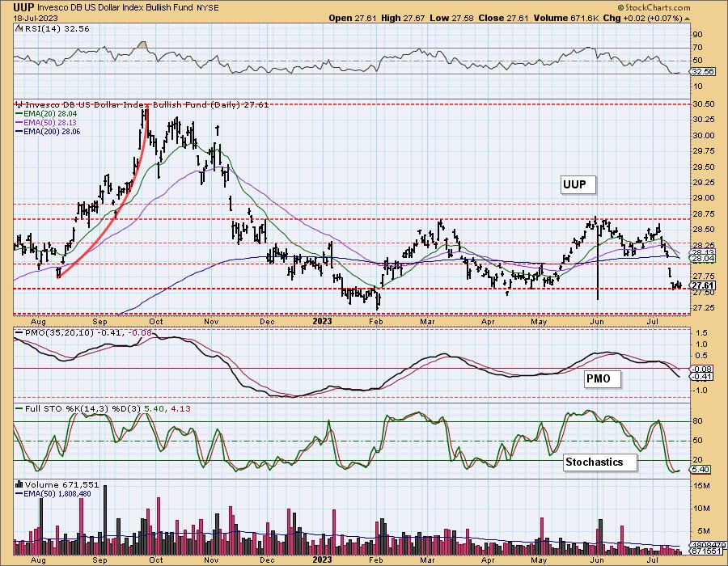The image size is (728, 566).
Task: Click the green up-arrow beside Chg
Action: 688,19
